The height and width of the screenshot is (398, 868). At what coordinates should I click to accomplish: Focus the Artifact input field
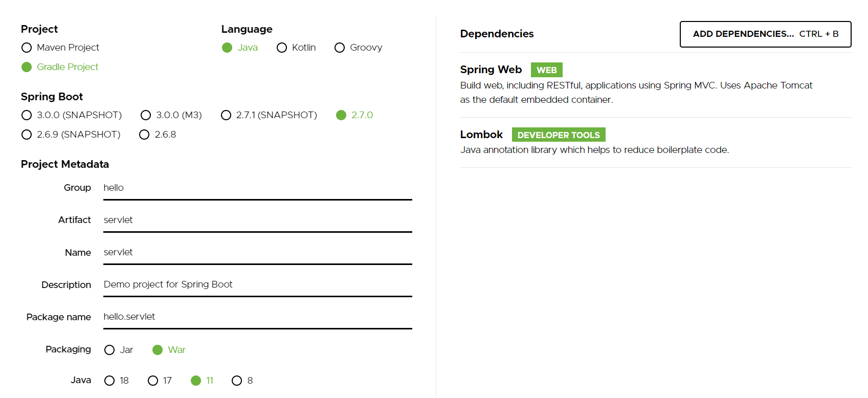(x=258, y=220)
